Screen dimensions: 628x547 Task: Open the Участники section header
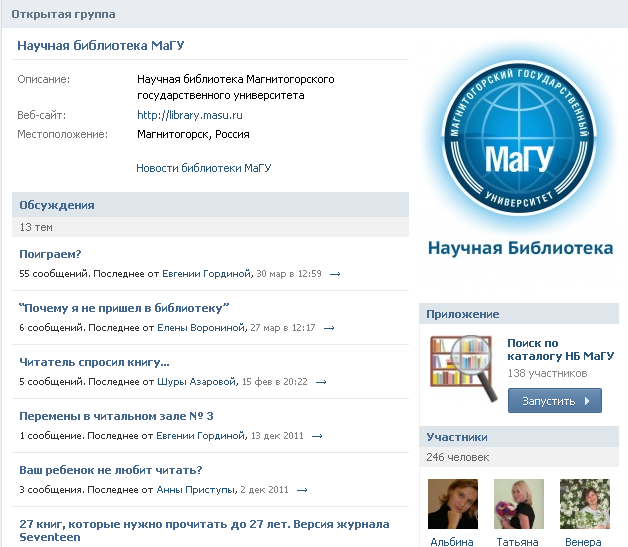pos(519,437)
